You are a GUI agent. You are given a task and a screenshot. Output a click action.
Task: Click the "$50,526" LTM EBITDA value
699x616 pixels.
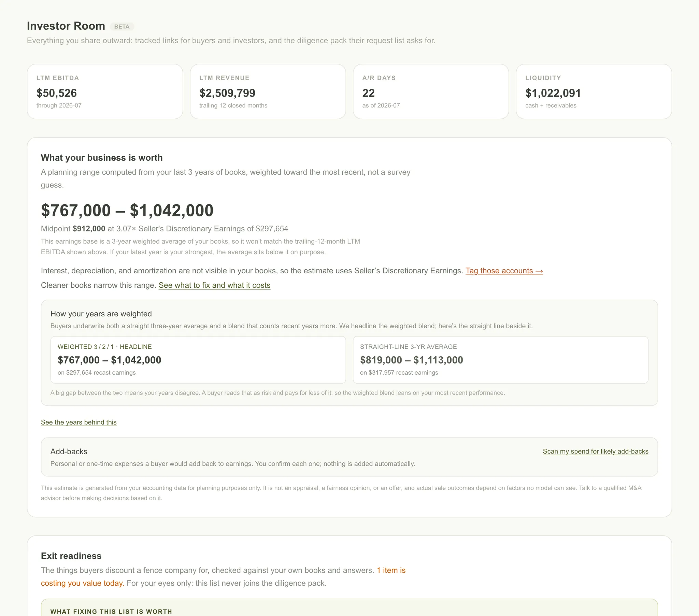tap(57, 93)
